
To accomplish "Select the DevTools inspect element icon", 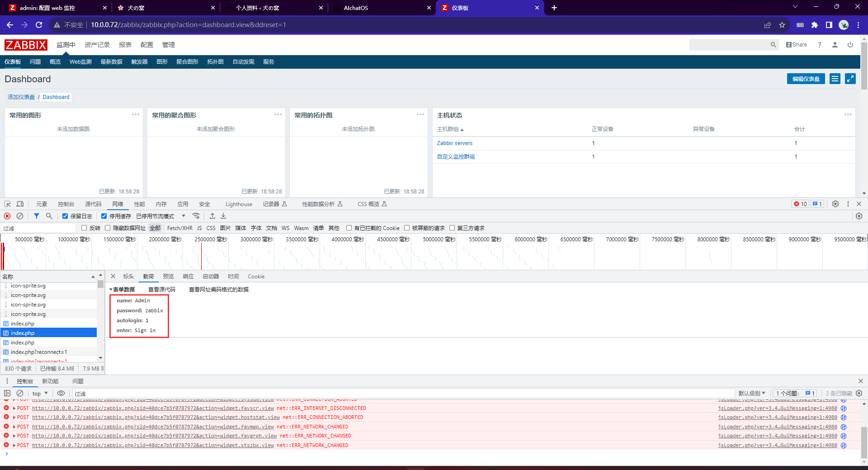I will (7, 204).
